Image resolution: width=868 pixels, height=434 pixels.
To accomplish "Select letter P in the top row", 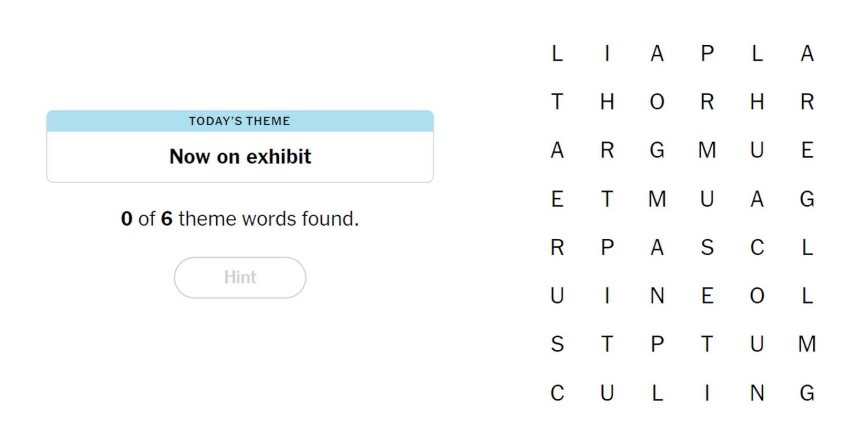I will [707, 53].
